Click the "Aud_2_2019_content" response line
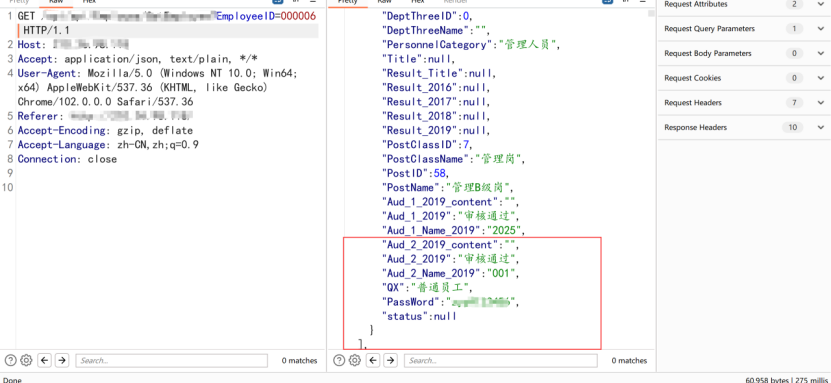Image resolution: width=831 pixels, height=383 pixels. [450, 245]
